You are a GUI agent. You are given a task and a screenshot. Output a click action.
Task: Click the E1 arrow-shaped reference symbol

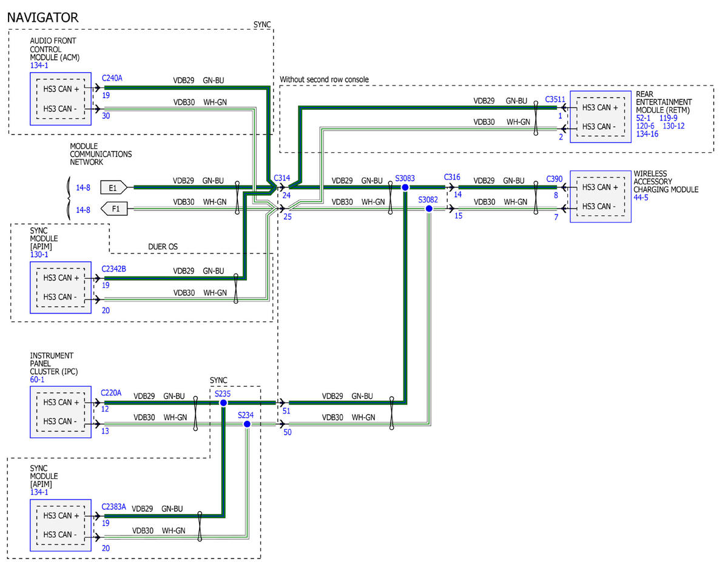(113, 187)
